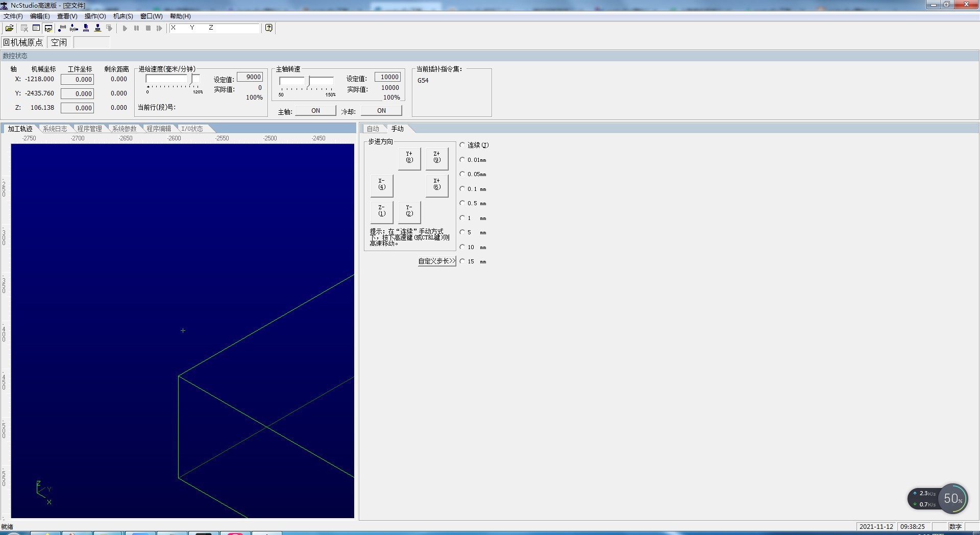Pause machining with the pause icon

point(136,28)
